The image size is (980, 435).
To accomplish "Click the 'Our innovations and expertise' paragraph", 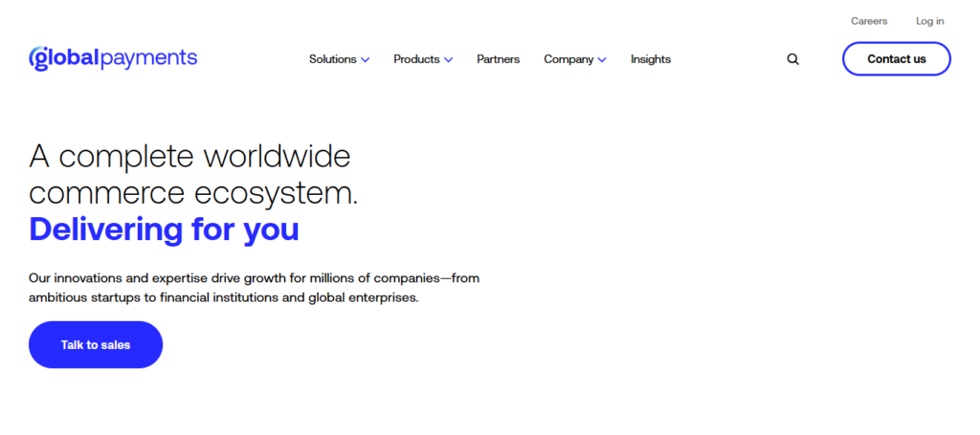I will tap(254, 288).
